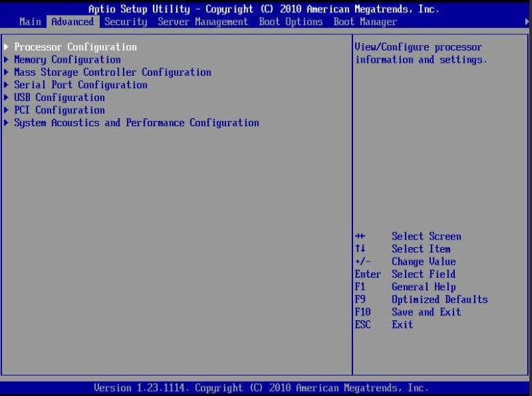Click the F1 General Help hint
Image resolution: width=532 pixels, height=396 pixels.
pos(405,287)
